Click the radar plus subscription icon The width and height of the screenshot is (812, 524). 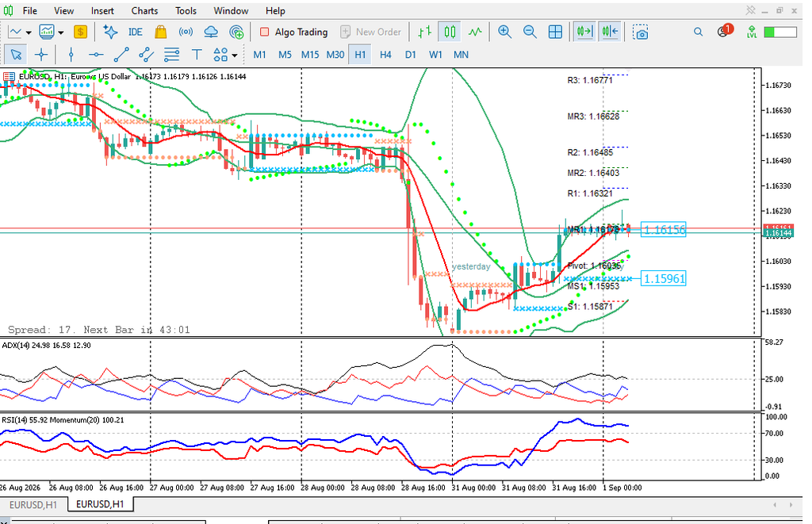click(236, 32)
